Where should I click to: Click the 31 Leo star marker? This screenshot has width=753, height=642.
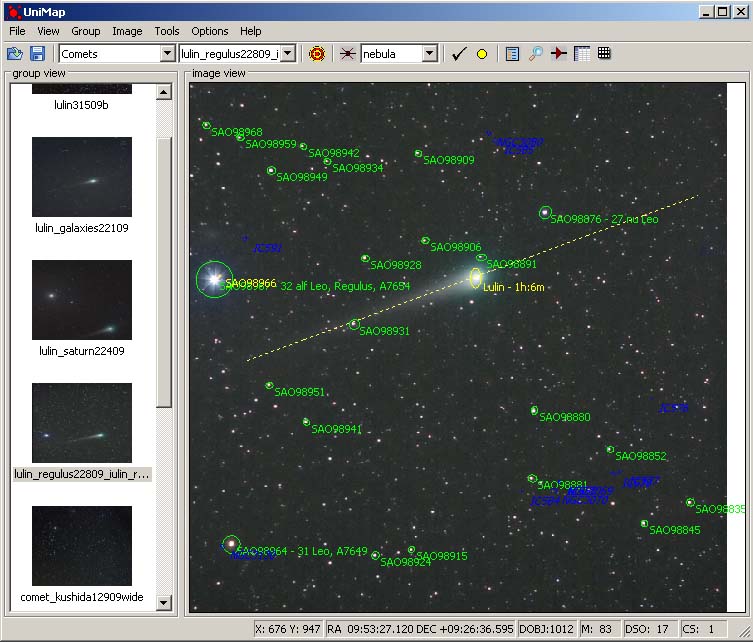coord(231,544)
